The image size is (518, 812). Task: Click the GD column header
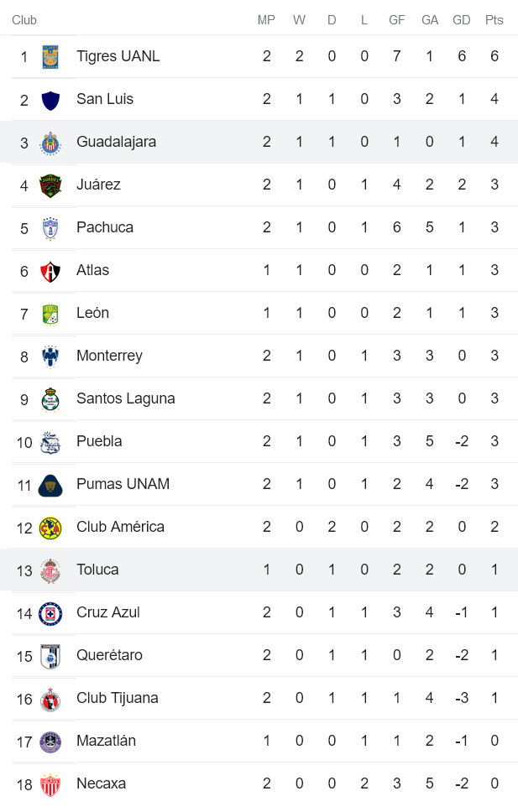click(x=462, y=19)
